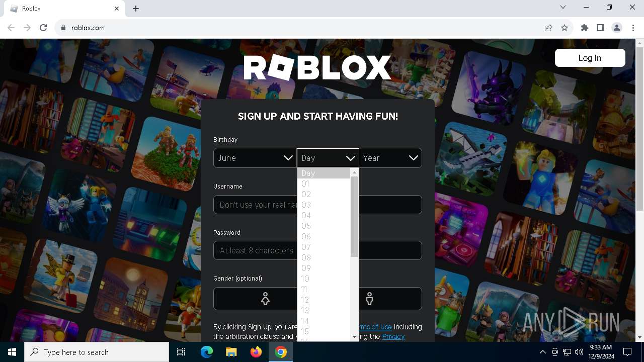Image resolution: width=644 pixels, height=362 pixels.
Task: Click the taskbar search box
Action: (x=97, y=352)
